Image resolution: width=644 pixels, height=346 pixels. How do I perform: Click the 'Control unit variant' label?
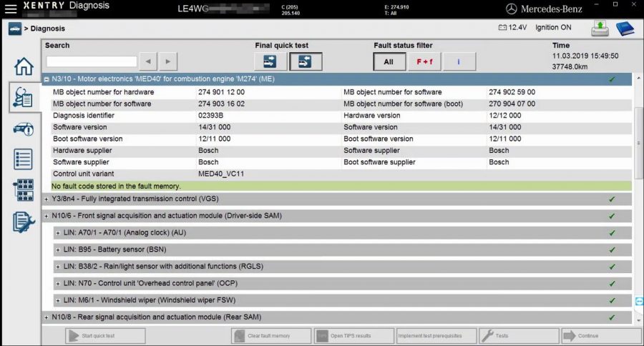click(84, 174)
